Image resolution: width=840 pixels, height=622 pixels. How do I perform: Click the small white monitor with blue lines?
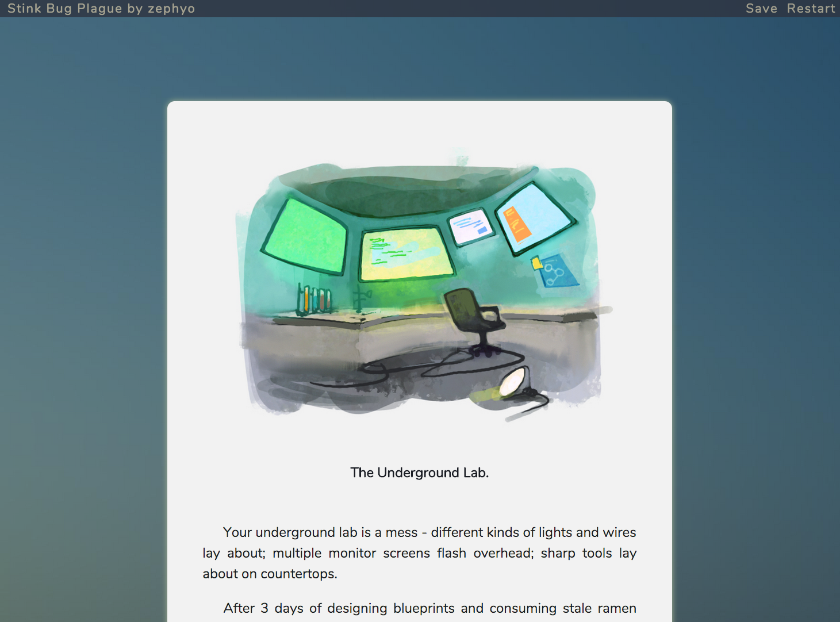[471, 226]
